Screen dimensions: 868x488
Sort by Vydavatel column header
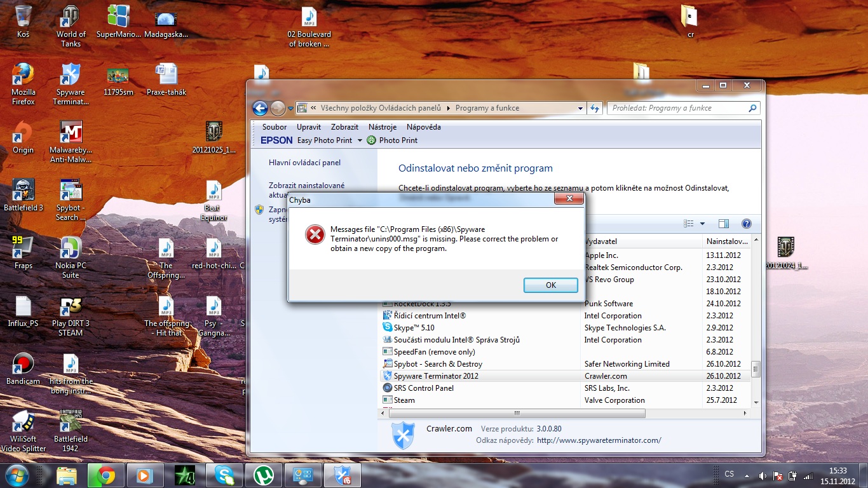click(641, 241)
